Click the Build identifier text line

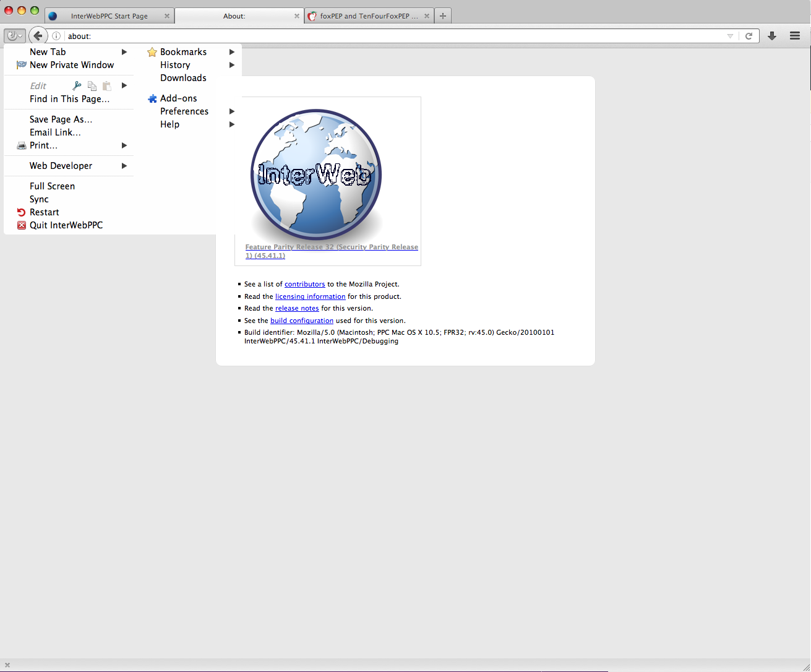399,337
